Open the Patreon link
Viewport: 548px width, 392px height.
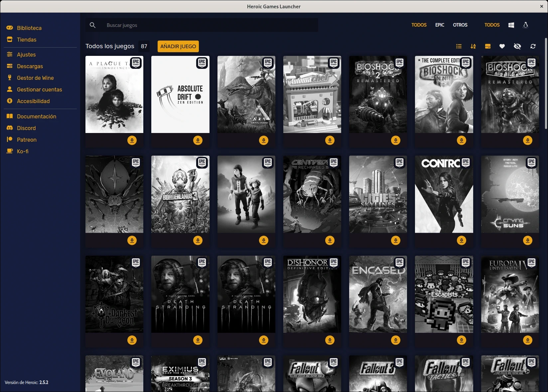coord(27,140)
